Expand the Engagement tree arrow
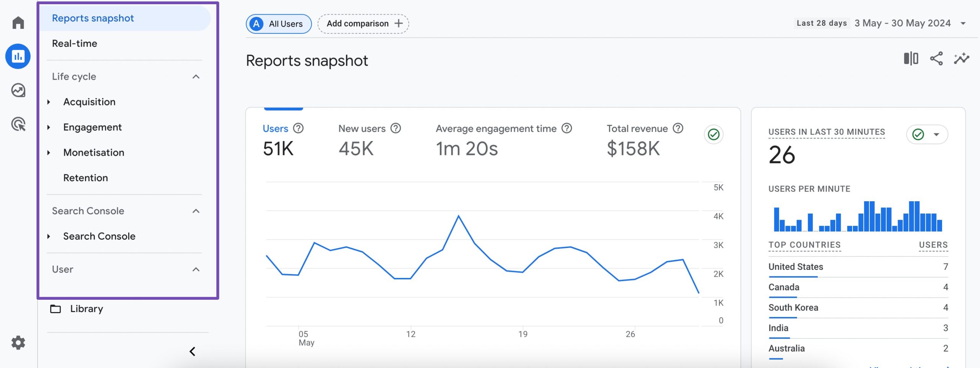 click(49, 127)
